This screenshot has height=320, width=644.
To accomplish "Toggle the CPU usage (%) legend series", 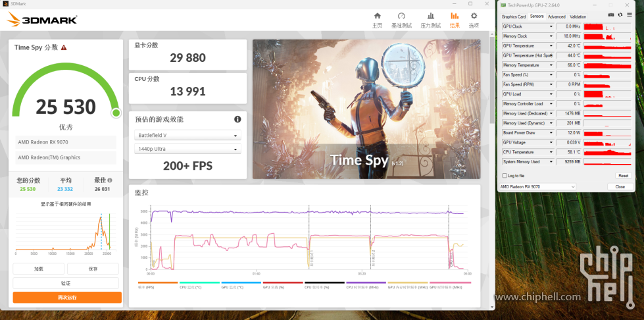I will pyautogui.click(x=324, y=284).
